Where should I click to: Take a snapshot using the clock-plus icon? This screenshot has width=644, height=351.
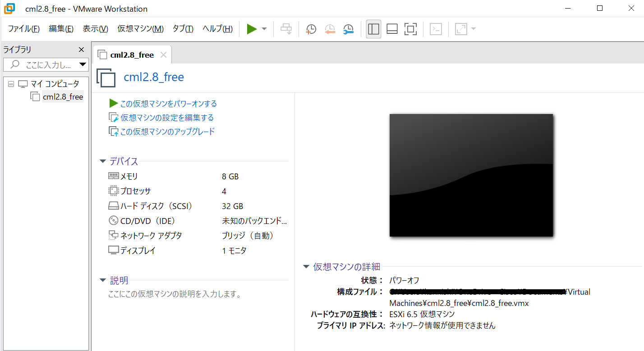pyautogui.click(x=311, y=29)
